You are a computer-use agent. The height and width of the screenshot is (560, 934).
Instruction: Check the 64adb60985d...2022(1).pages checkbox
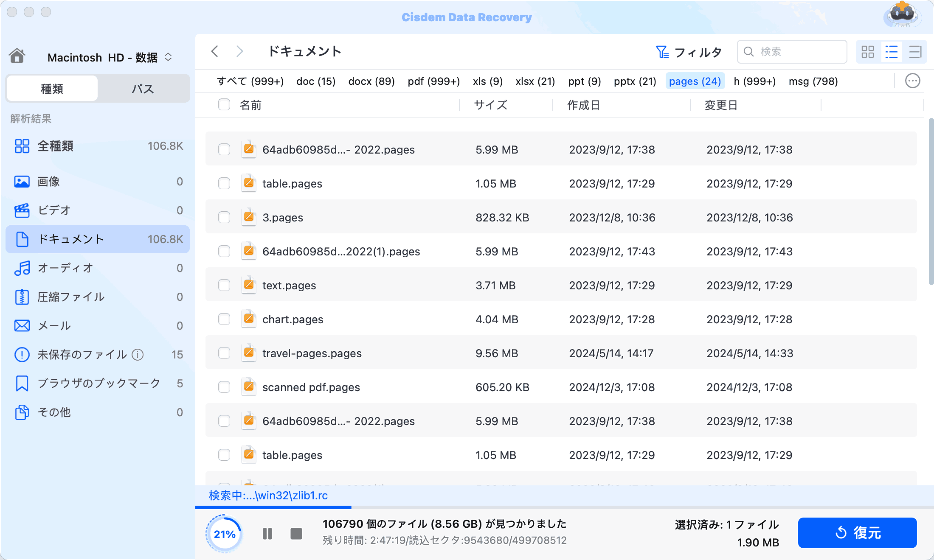(224, 251)
